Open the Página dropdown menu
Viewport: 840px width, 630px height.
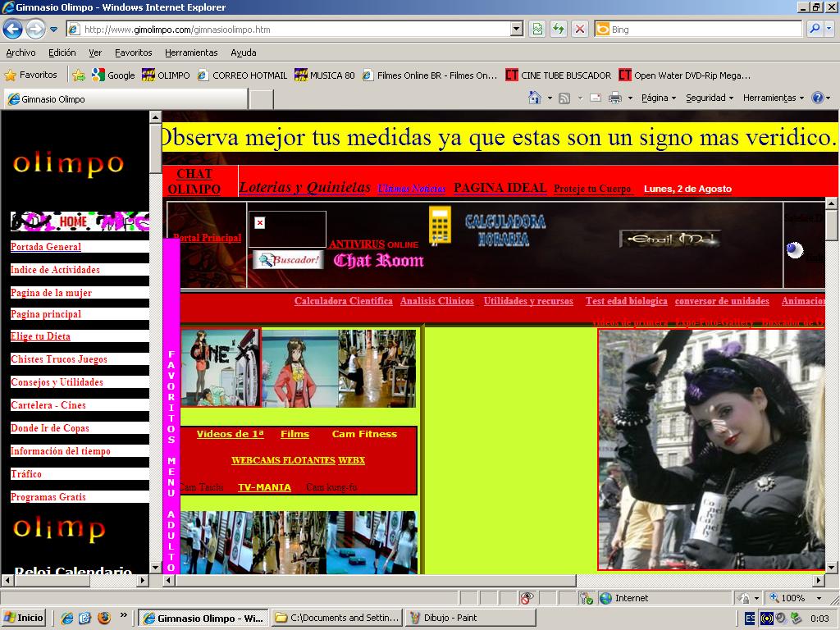pos(658,98)
